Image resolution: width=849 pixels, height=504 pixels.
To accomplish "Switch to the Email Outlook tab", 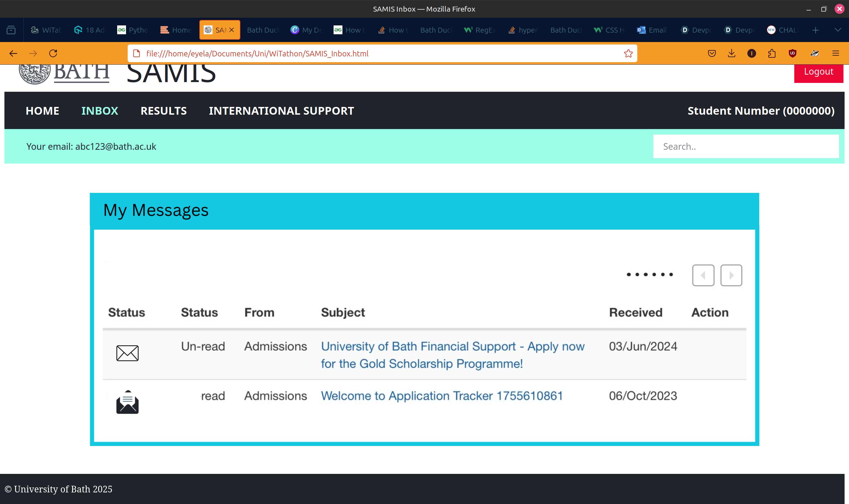I will 652,30.
